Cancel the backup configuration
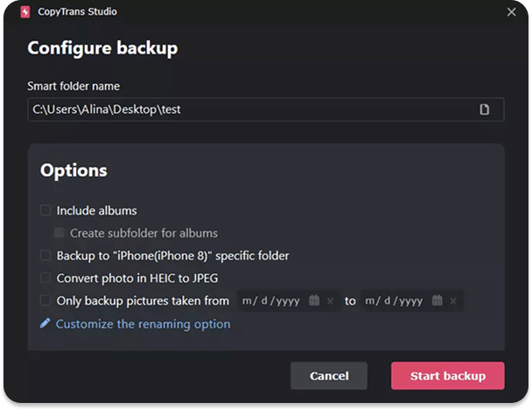 pos(329,376)
